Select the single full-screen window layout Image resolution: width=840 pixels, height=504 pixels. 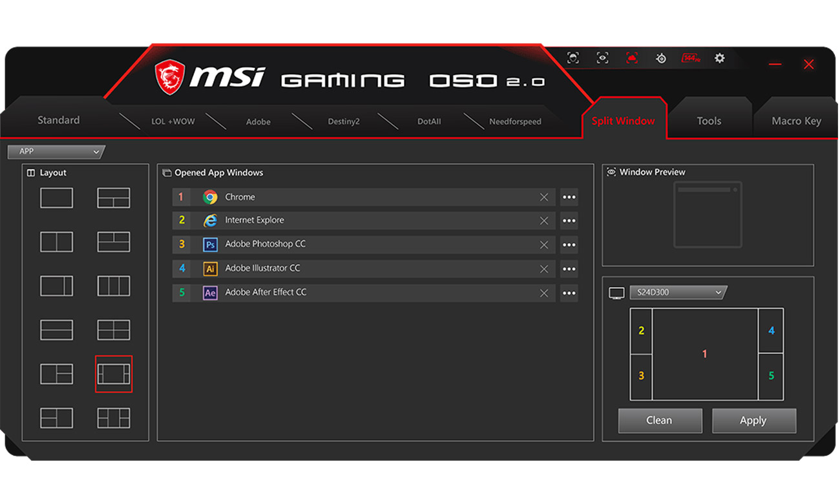click(56, 198)
